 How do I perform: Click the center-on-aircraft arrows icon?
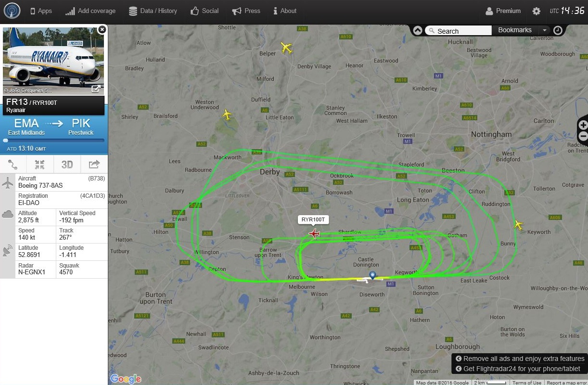40,165
